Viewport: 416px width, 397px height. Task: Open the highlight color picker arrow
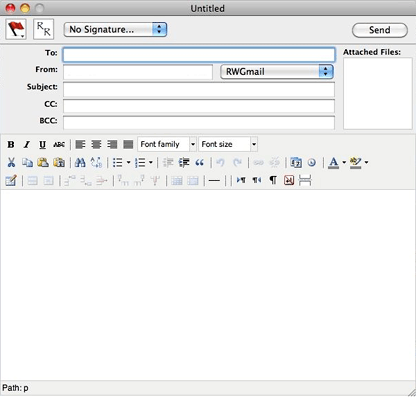pos(366,162)
